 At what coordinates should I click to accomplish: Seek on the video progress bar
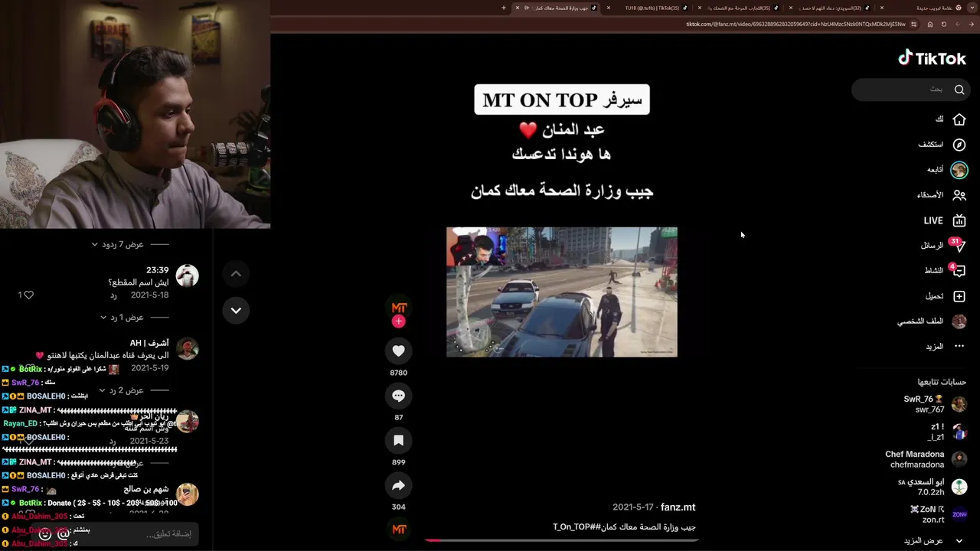pyautogui.click(x=561, y=540)
